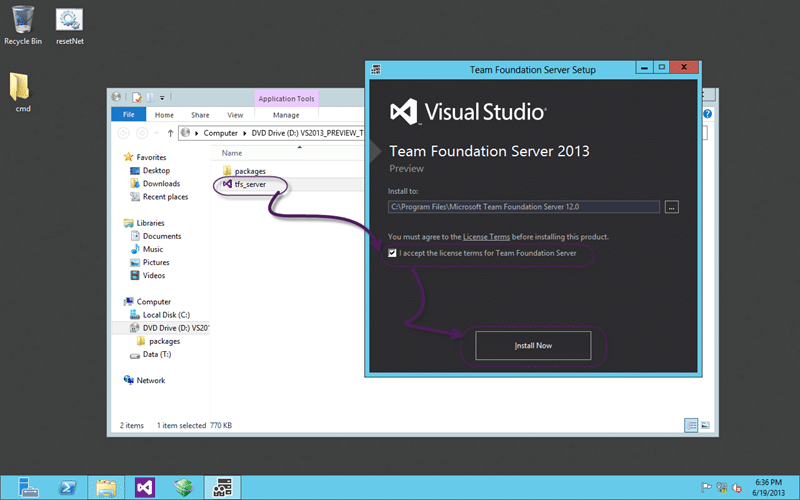Click the Properties quick access icon
The height and width of the screenshot is (500, 800).
[137, 97]
